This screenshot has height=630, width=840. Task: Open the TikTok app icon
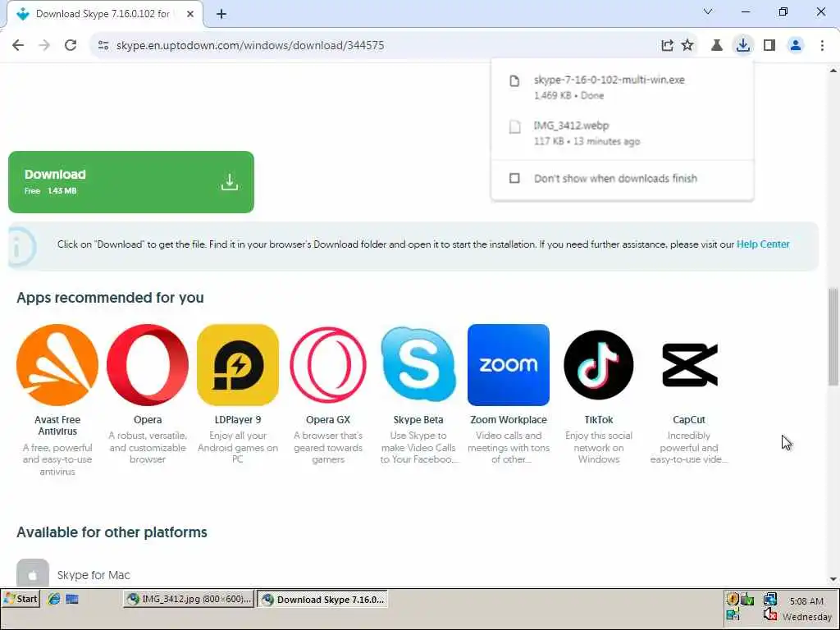(x=599, y=365)
